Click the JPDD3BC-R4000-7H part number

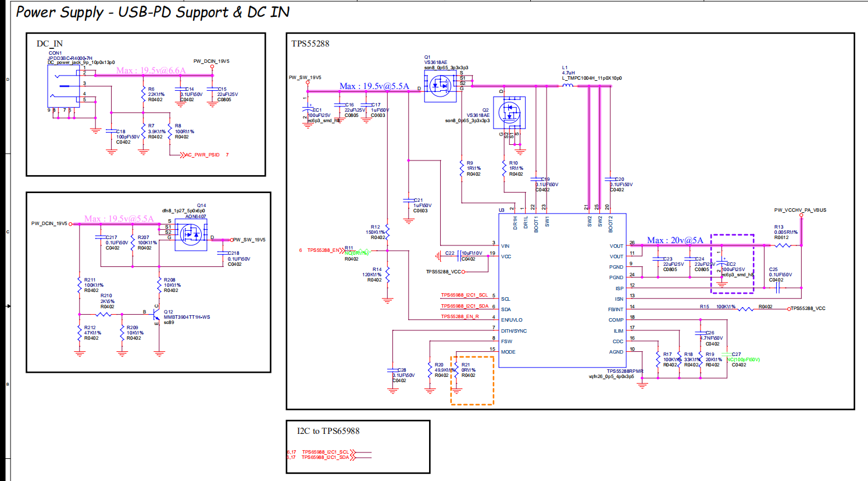tap(70, 58)
